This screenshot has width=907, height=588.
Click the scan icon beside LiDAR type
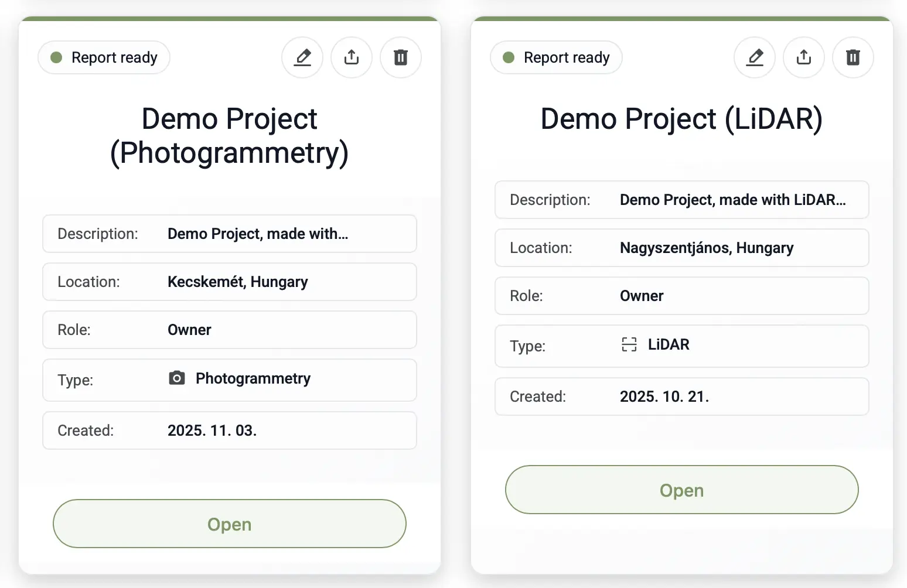(629, 344)
